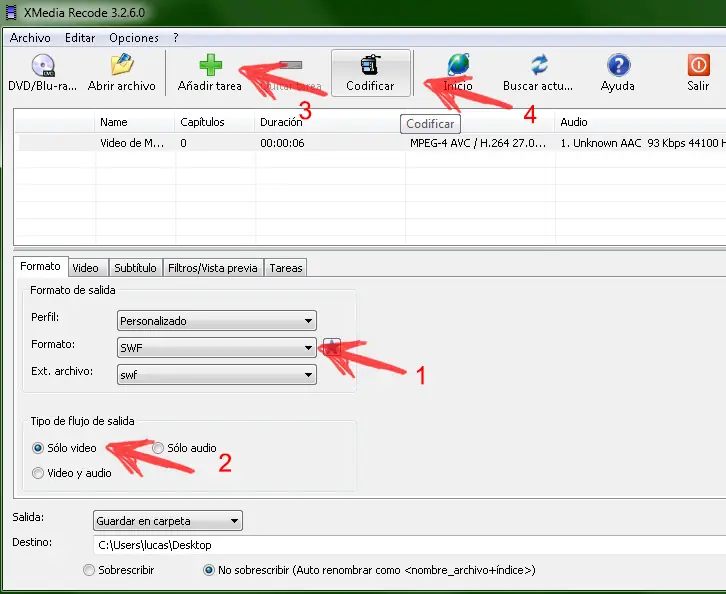This screenshot has width=726, height=594.
Task: Open the Salida Guardar en carpeta dropdown
Action: point(168,521)
